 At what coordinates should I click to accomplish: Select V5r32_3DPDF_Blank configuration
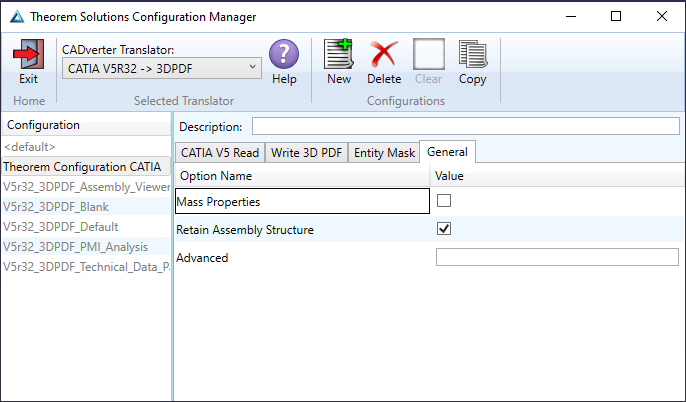[86, 207]
